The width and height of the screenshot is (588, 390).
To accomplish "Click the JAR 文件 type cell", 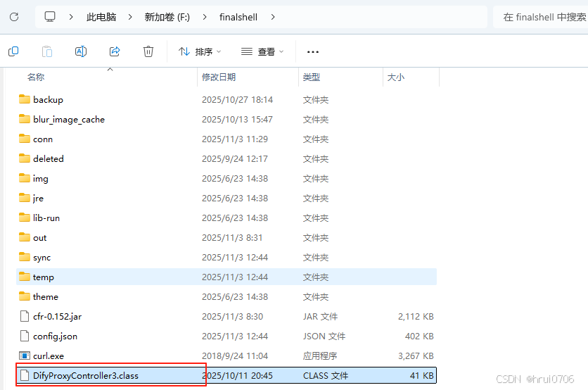I will click(320, 316).
